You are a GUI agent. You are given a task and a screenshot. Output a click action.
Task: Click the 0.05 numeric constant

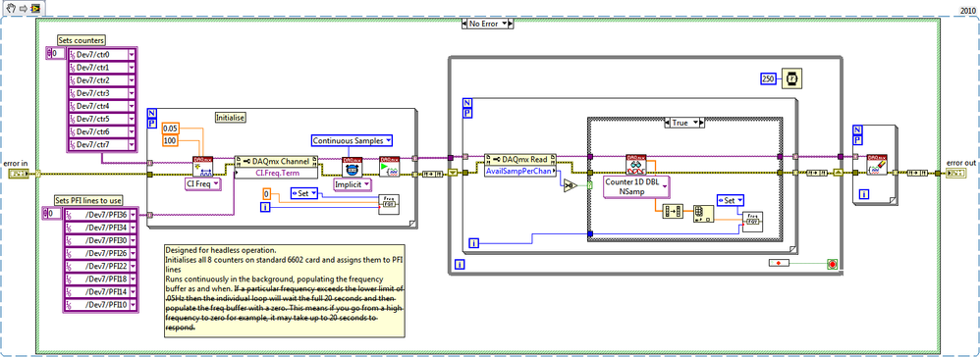point(171,127)
